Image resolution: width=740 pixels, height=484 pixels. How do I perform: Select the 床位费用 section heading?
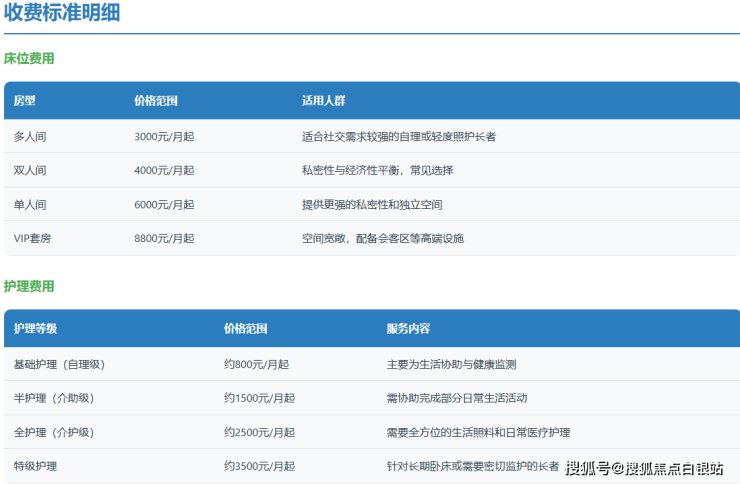(x=29, y=59)
